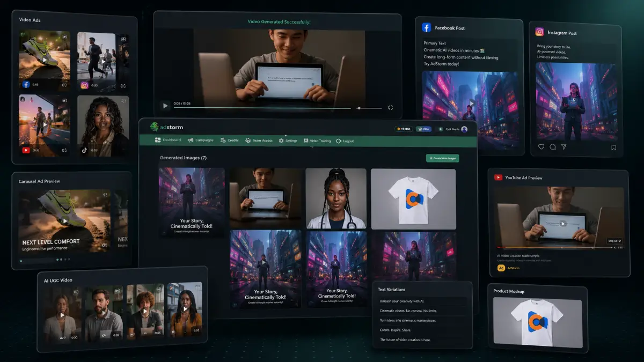Click 'Video Generated Successfully!' message

click(x=279, y=22)
